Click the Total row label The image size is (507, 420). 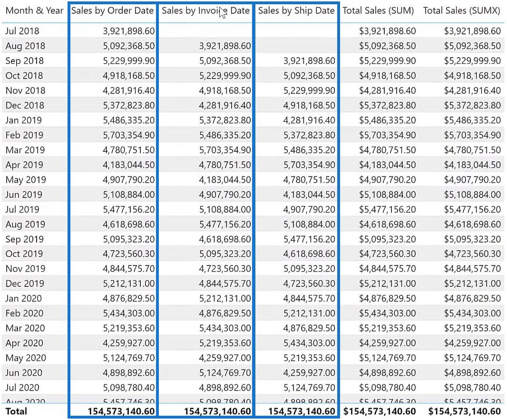[16, 411]
